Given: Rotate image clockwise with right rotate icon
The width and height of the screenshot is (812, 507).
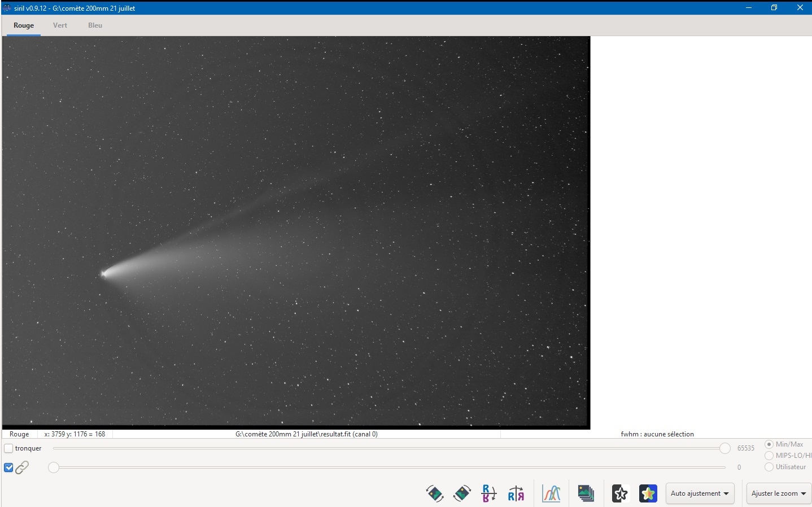Looking at the screenshot, I should tap(462, 493).
